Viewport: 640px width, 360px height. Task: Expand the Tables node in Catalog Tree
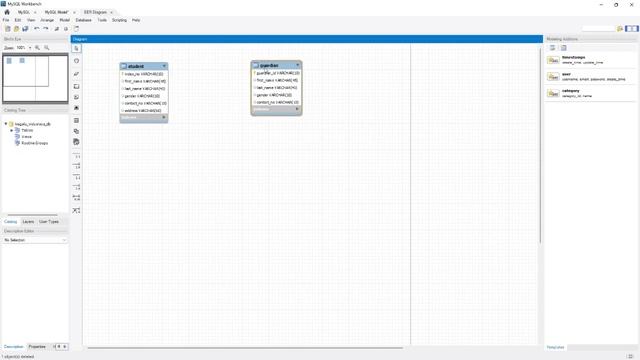12,130
